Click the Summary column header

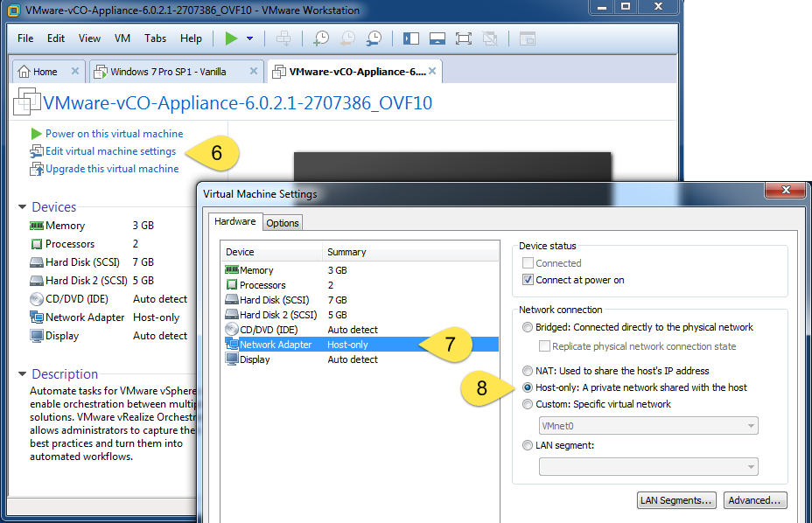click(x=410, y=252)
